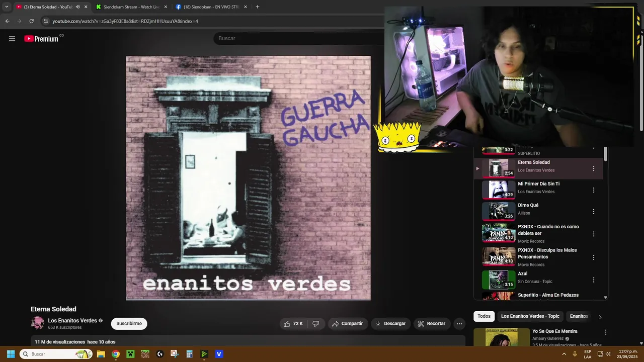Open options for Mi Primer Dia Sin Ti
The height and width of the screenshot is (362, 644).
click(594, 190)
